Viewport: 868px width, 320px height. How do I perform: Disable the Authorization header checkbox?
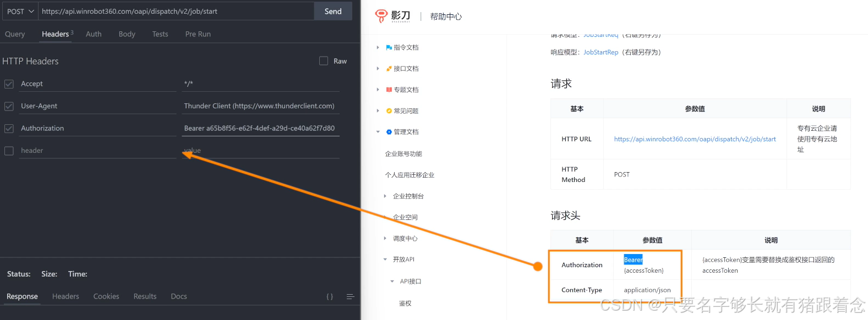coord(9,129)
